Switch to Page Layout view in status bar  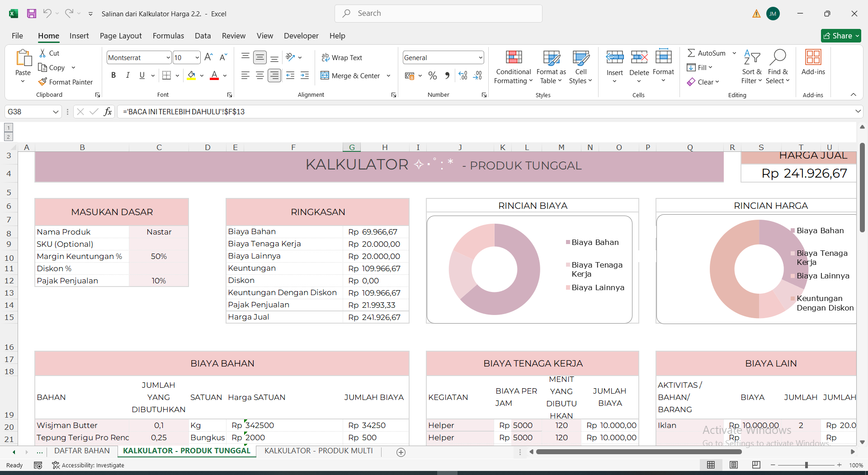click(734, 465)
